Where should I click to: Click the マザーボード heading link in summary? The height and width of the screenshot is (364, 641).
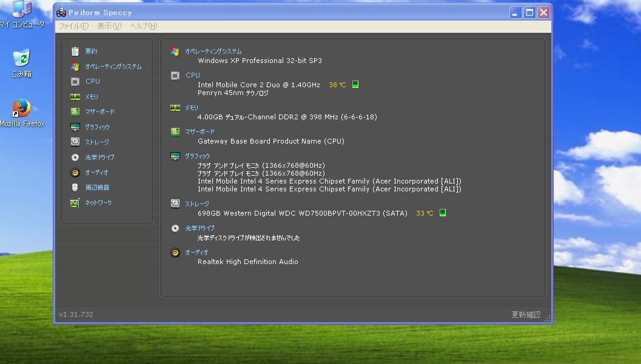[200, 132]
